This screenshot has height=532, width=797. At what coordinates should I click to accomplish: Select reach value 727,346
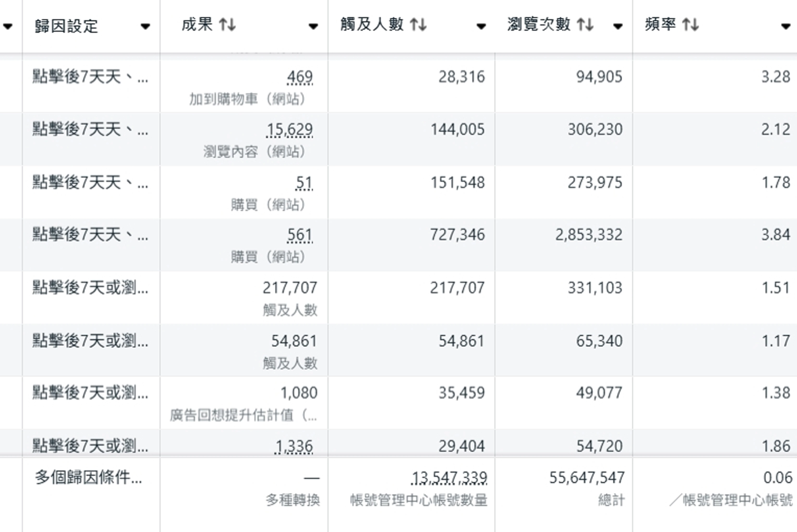[458, 235]
